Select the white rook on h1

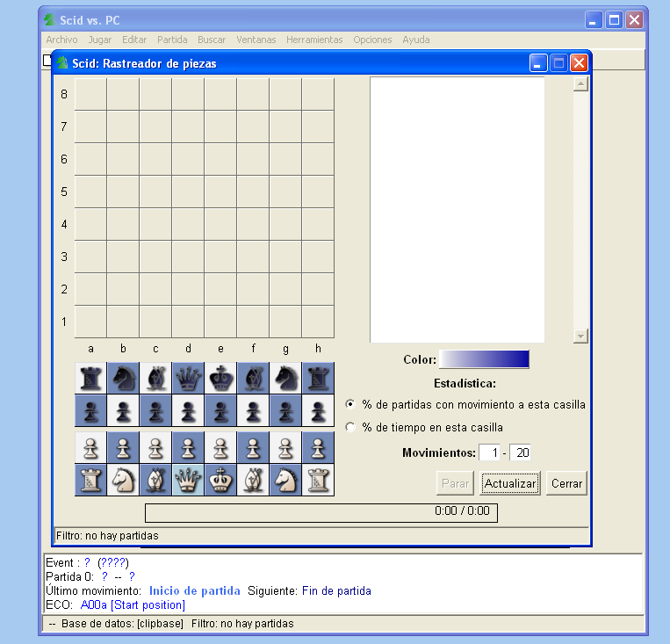click(318, 480)
